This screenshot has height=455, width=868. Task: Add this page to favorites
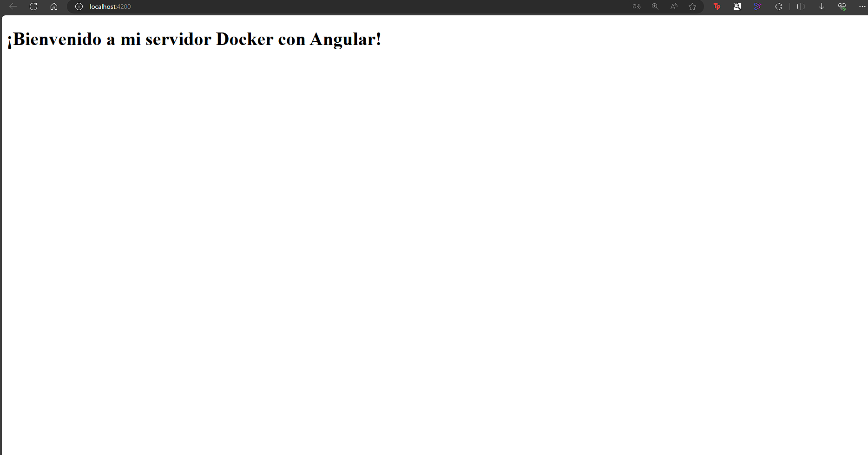coord(692,6)
